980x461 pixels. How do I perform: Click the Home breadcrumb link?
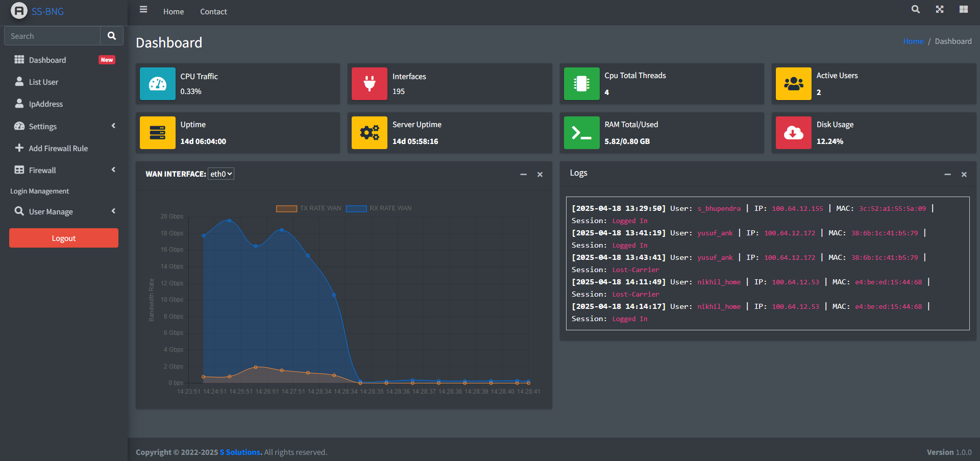pos(913,41)
